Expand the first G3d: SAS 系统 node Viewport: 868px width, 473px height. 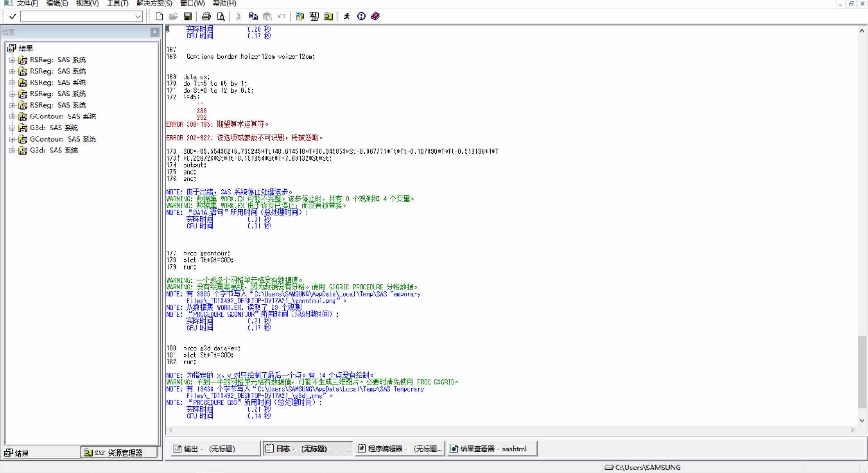(12, 128)
